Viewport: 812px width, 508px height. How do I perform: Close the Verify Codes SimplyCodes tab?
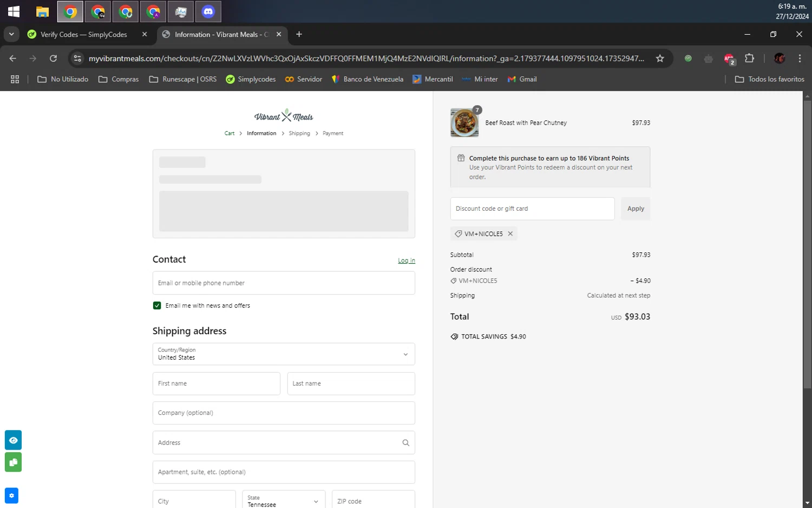pos(145,34)
